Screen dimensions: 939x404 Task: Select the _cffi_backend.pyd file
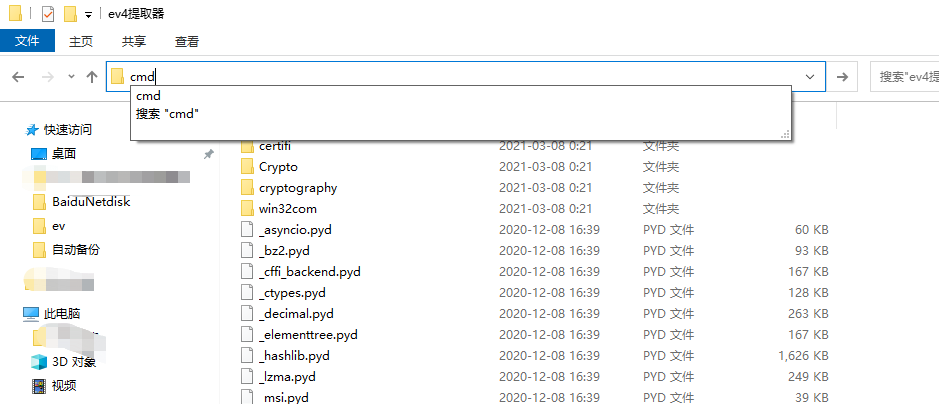point(310,272)
